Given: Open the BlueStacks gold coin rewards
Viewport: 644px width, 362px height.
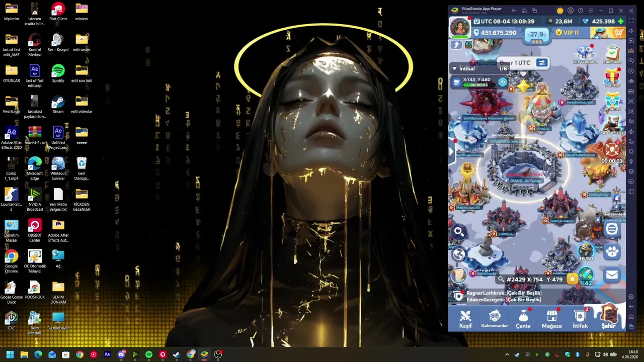Looking at the screenshot, I should [x=560, y=11].
